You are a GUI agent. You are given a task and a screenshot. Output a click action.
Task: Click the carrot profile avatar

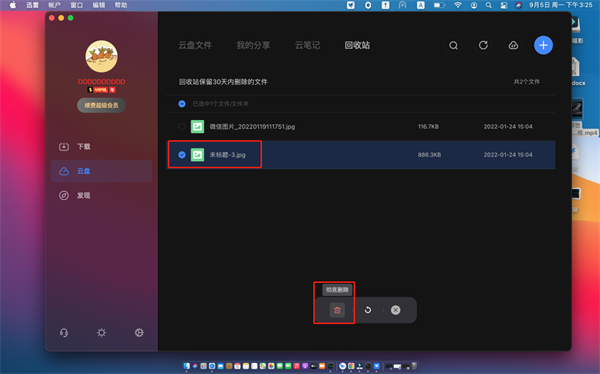point(101,56)
